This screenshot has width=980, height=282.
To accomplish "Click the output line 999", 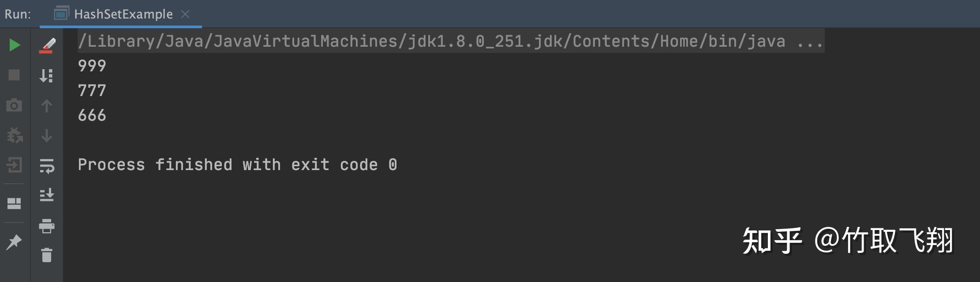I will [x=92, y=66].
